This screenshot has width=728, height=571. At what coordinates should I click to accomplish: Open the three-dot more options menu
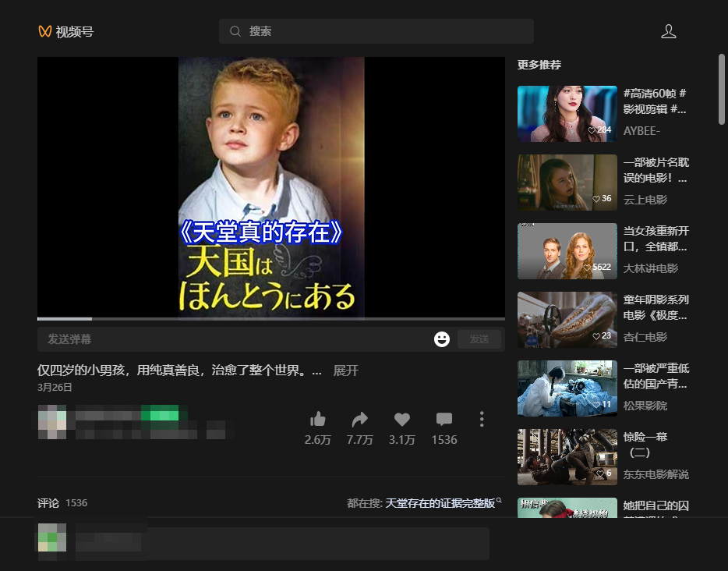[x=482, y=419]
